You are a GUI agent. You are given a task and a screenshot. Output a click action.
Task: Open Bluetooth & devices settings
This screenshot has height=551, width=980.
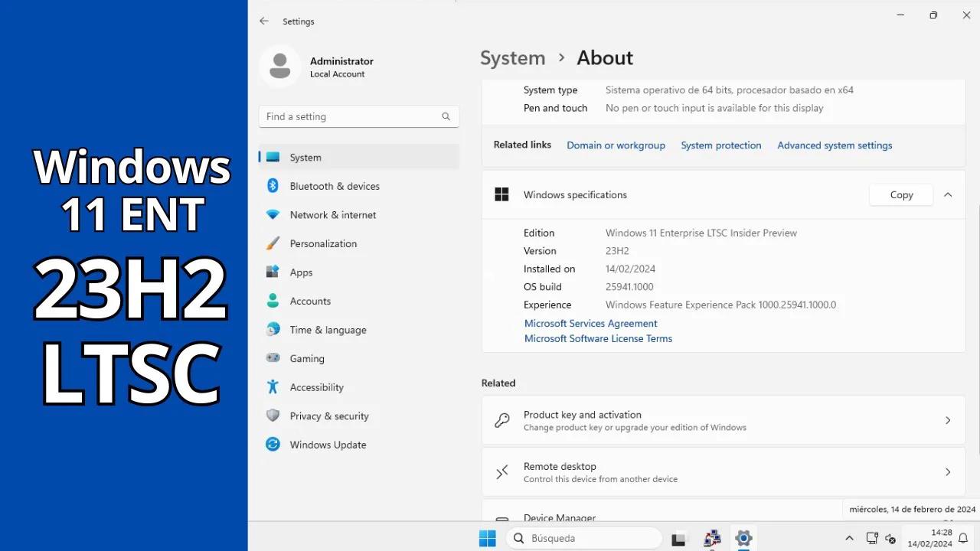(335, 186)
